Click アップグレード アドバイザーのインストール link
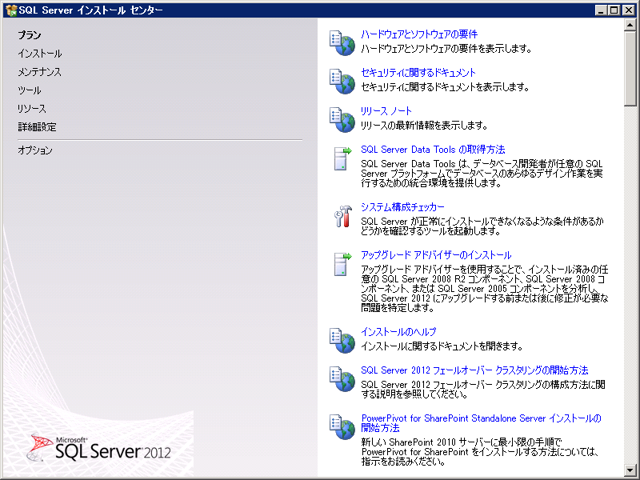The image size is (640, 480). [x=436, y=255]
